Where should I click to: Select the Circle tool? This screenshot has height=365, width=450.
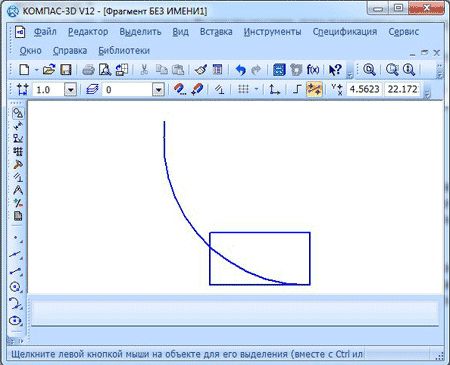pyautogui.click(x=16, y=287)
